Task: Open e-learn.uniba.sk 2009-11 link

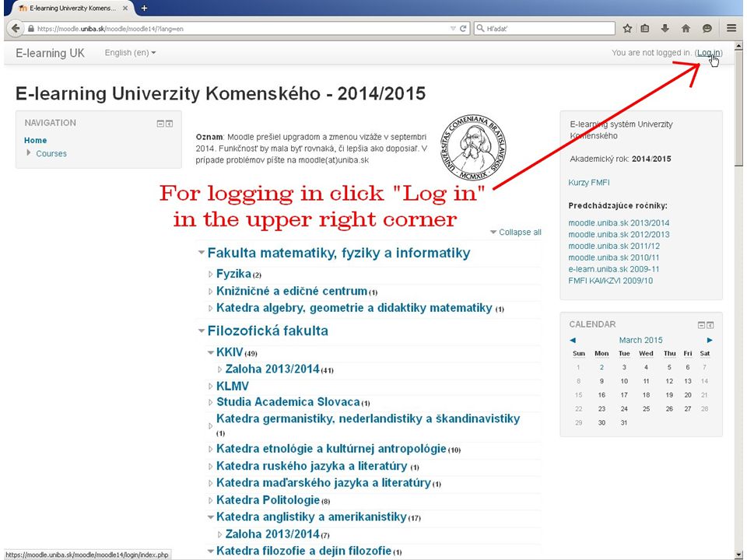Action: click(x=614, y=269)
